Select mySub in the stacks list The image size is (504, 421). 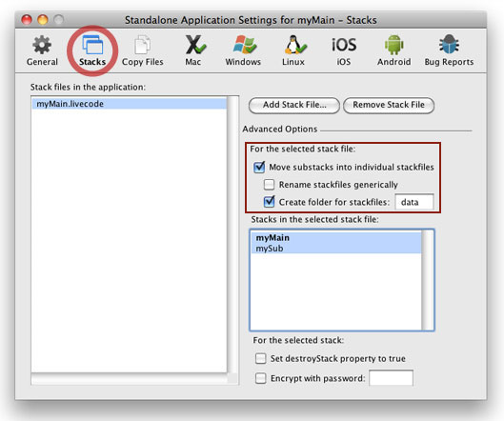pyautogui.click(x=336, y=249)
